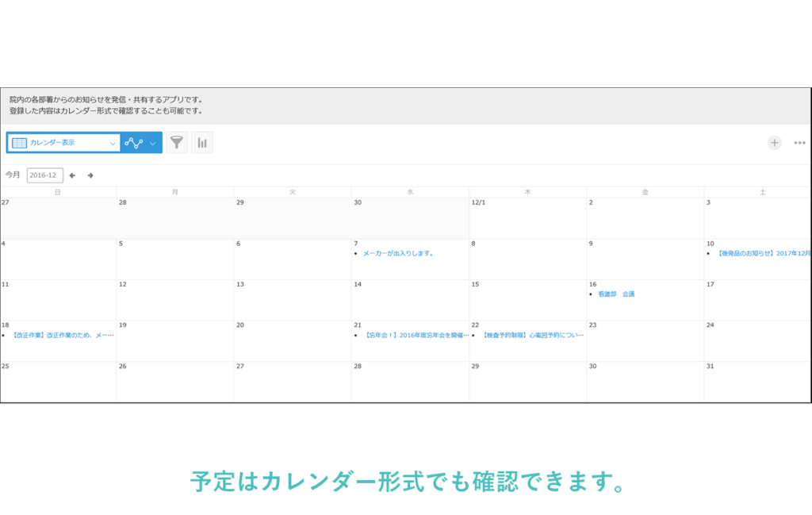Expand the カレンダー表示 view dropdown
This screenshot has width=812, height=515.
click(x=112, y=143)
